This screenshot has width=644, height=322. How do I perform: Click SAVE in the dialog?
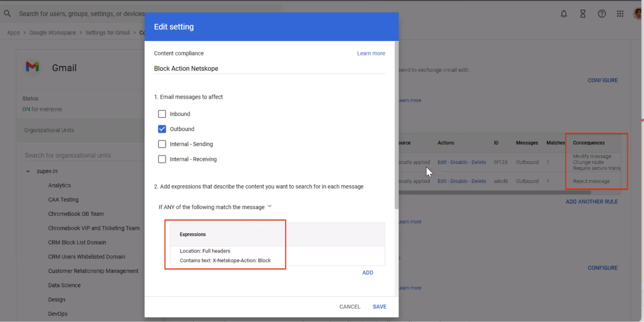click(380, 307)
